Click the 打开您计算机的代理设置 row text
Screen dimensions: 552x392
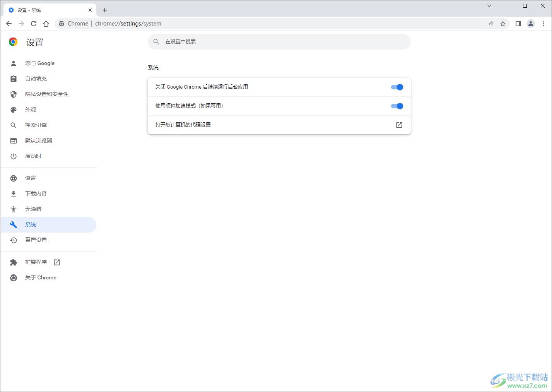click(183, 125)
